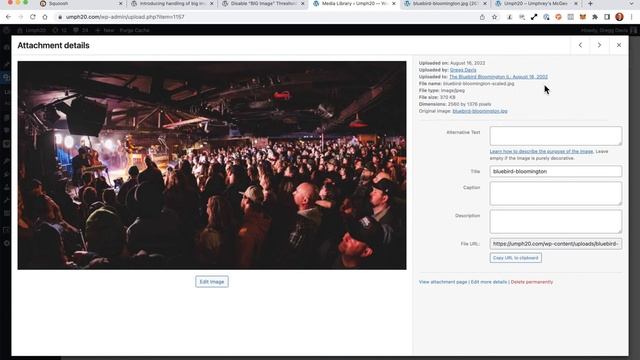Toggle the browser side panel icon
Screen dimensions: 640x360
click(x=607, y=17)
